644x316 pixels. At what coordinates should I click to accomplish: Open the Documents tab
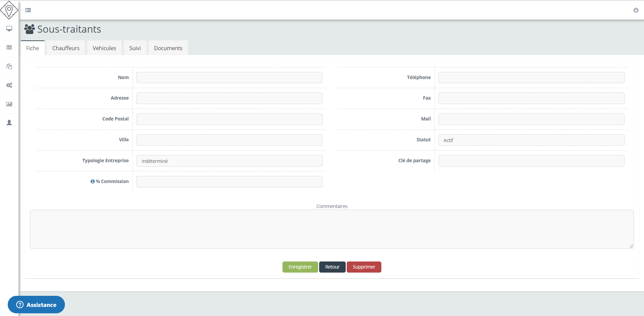pyautogui.click(x=168, y=48)
